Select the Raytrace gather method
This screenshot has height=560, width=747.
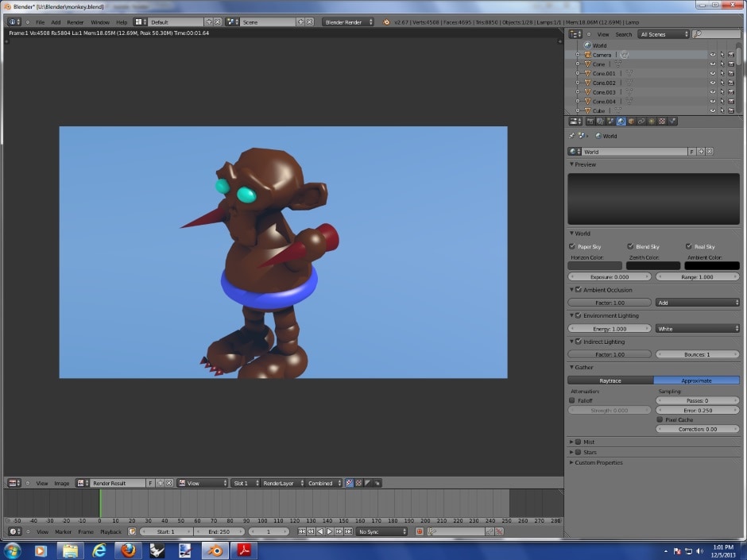610,380
